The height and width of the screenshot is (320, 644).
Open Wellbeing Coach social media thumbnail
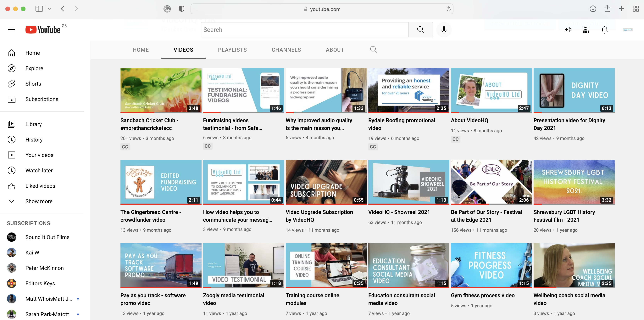574,266
